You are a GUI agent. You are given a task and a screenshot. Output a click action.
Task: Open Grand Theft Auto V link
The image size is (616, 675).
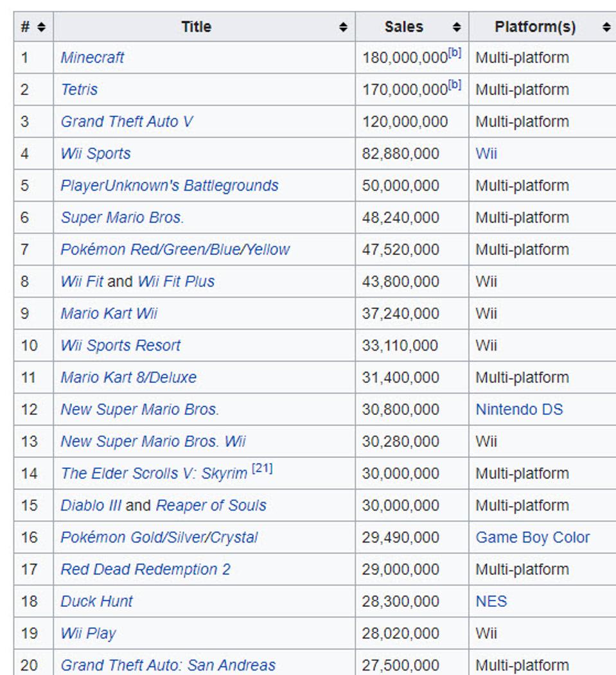[x=127, y=122]
